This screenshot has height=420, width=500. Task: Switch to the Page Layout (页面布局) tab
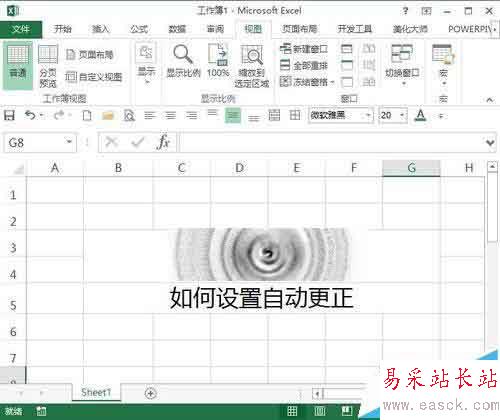tap(299, 29)
